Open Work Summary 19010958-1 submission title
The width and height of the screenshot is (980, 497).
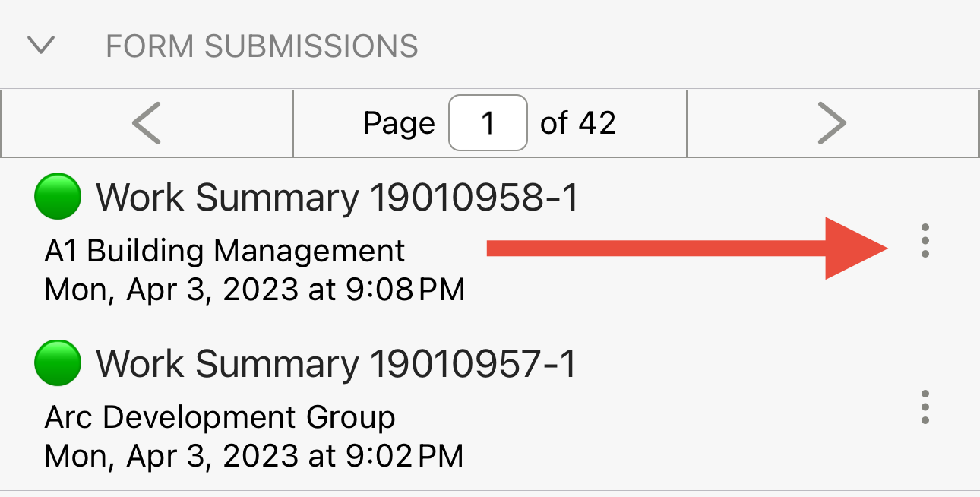point(337,198)
